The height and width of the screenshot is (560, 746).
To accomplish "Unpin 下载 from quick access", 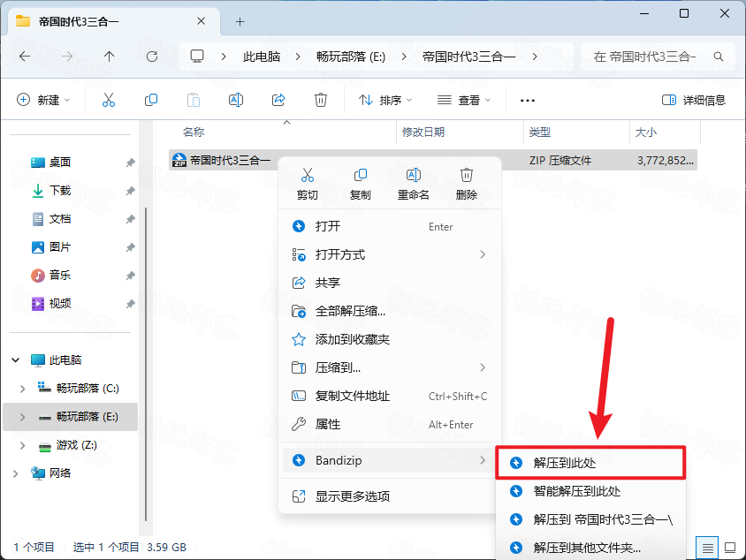I will click(x=130, y=191).
